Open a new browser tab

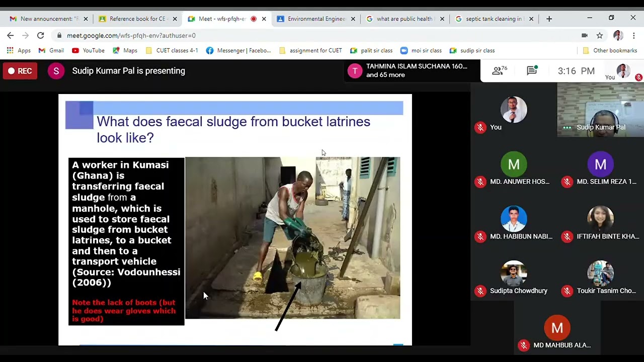pos(549,19)
